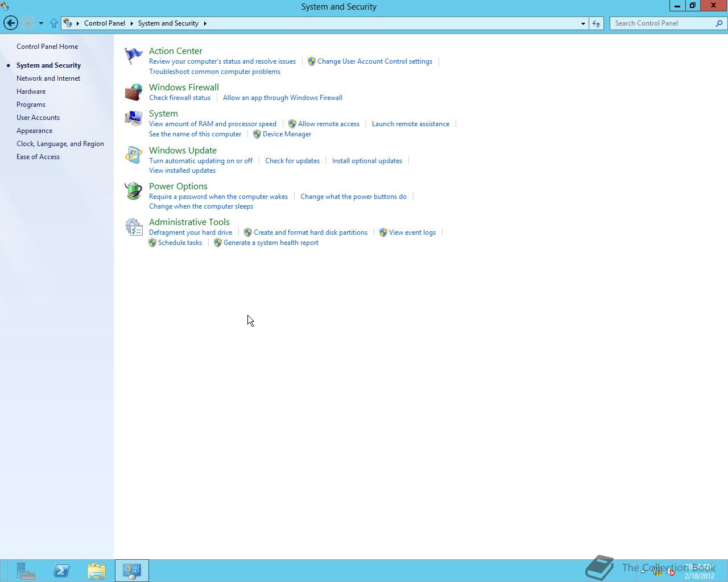Open the Administrative Tools heading
The width and height of the screenshot is (728, 582).
[x=189, y=222]
